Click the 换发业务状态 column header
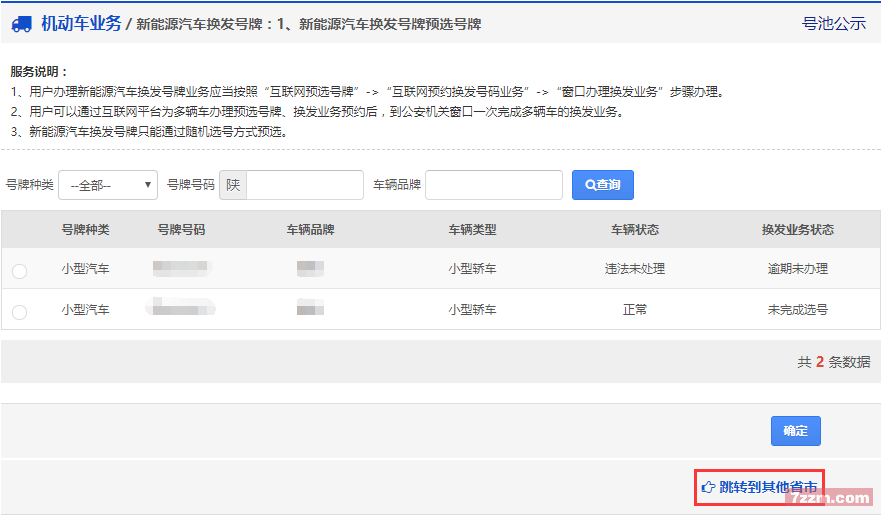This screenshot has height=516, width=883. click(797, 230)
